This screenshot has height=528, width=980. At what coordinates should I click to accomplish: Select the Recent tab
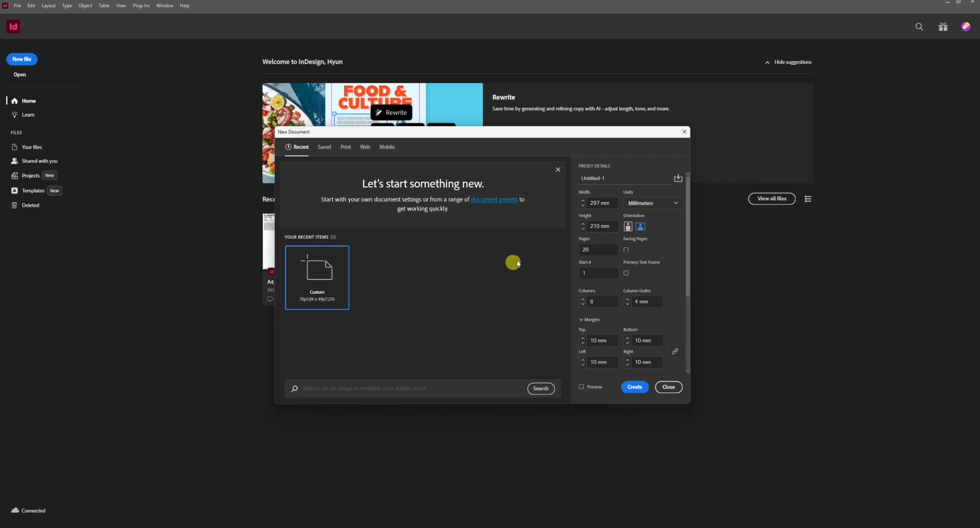pos(297,147)
